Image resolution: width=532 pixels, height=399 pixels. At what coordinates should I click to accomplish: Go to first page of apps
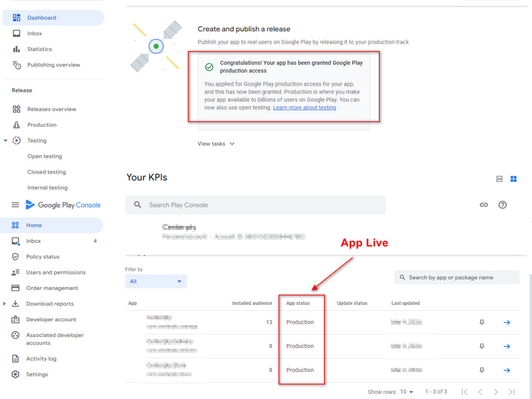(x=464, y=392)
